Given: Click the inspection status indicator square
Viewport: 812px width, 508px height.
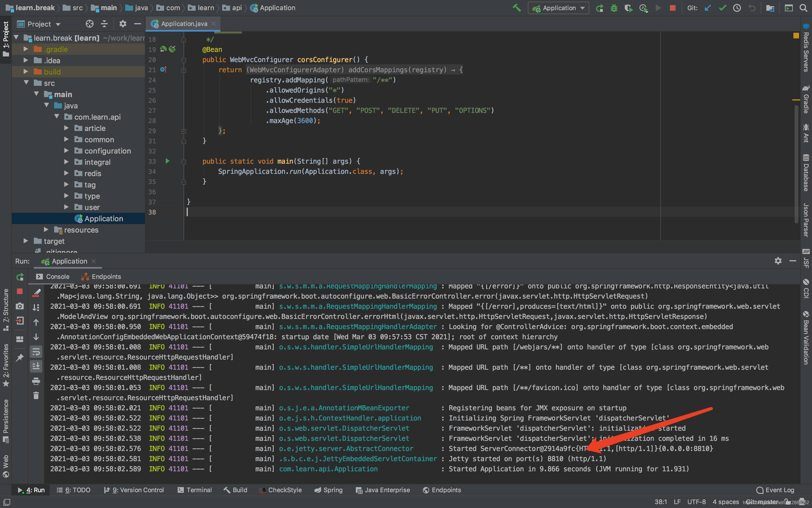Looking at the screenshot, I should click(x=796, y=35).
